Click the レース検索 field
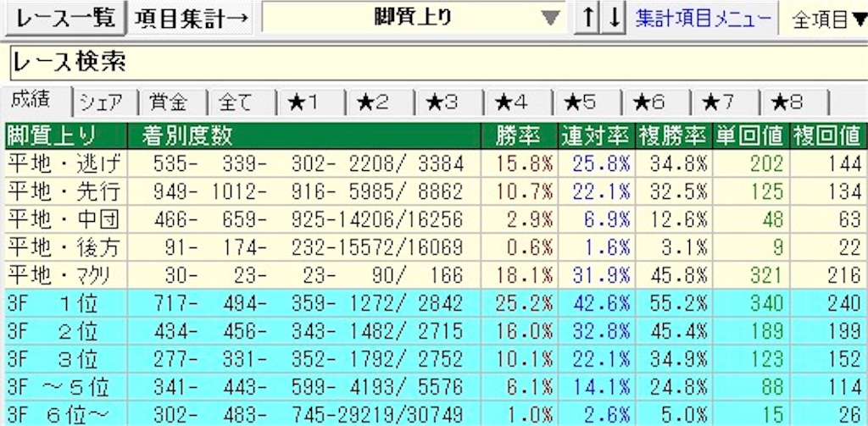Image resolution: width=868 pixels, height=426 pixels. coord(439,63)
